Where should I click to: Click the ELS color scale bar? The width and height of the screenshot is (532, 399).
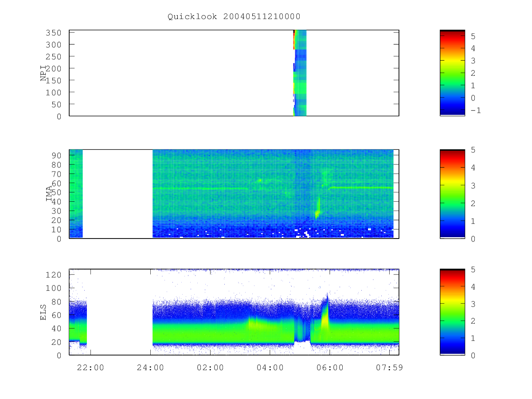coord(452,312)
